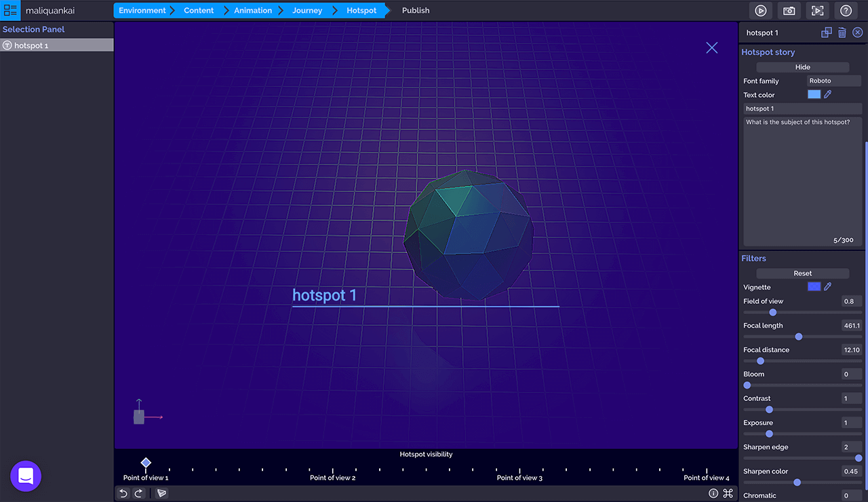The height and width of the screenshot is (502, 868).
Task: Open the fullscreen preview frame icon
Action: [818, 11]
